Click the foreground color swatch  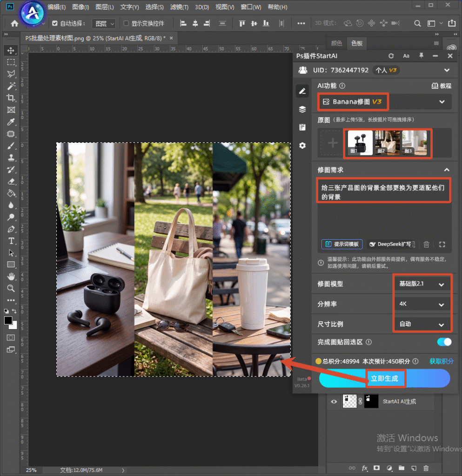8,321
